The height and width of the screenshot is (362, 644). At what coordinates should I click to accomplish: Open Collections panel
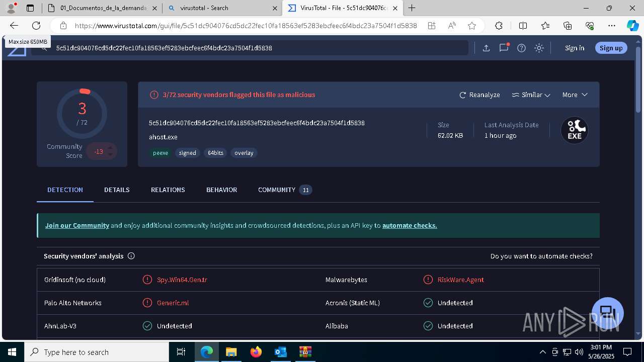pos(568,26)
